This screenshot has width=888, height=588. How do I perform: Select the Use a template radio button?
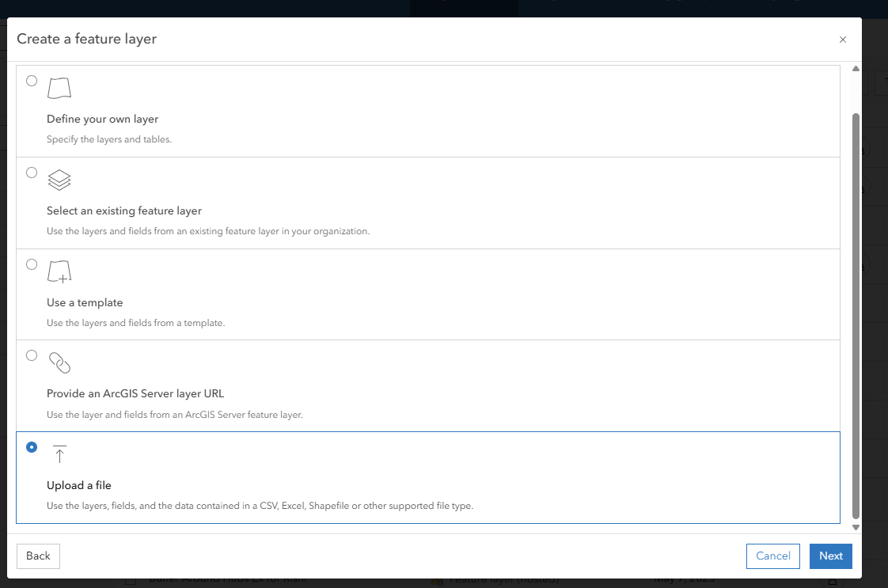[x=32, y=264]
